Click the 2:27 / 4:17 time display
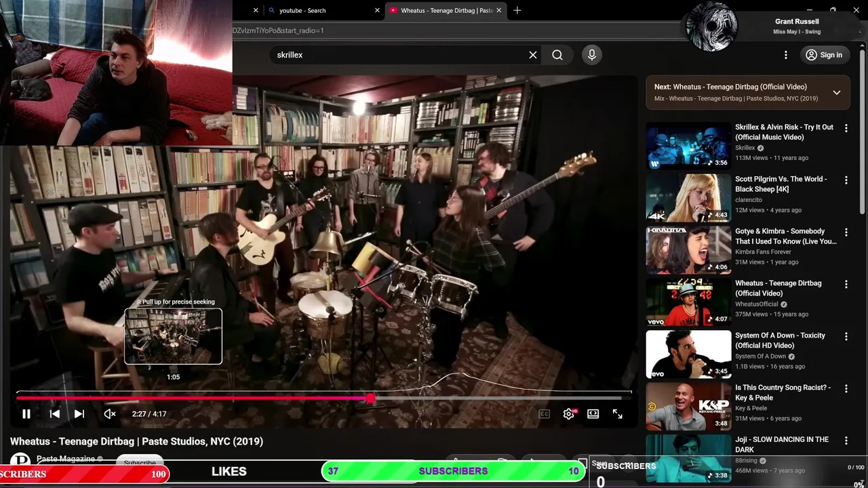 tap(149, 414)
